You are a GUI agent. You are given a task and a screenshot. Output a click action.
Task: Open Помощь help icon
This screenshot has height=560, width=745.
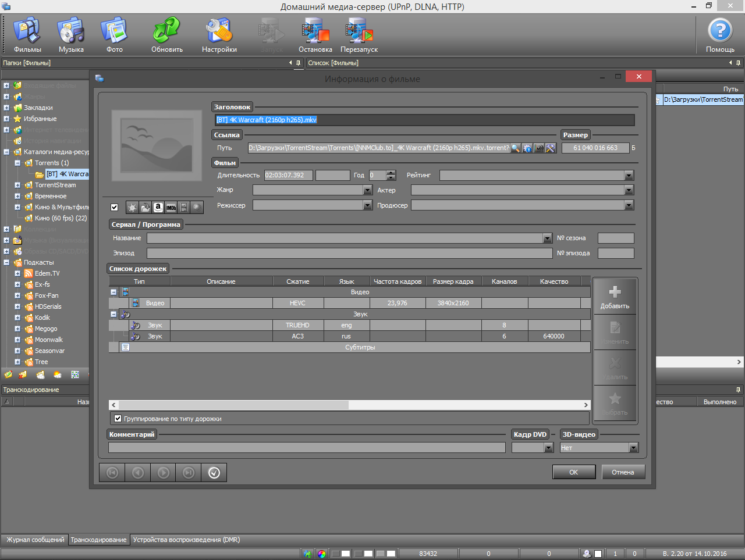point(719,35)
